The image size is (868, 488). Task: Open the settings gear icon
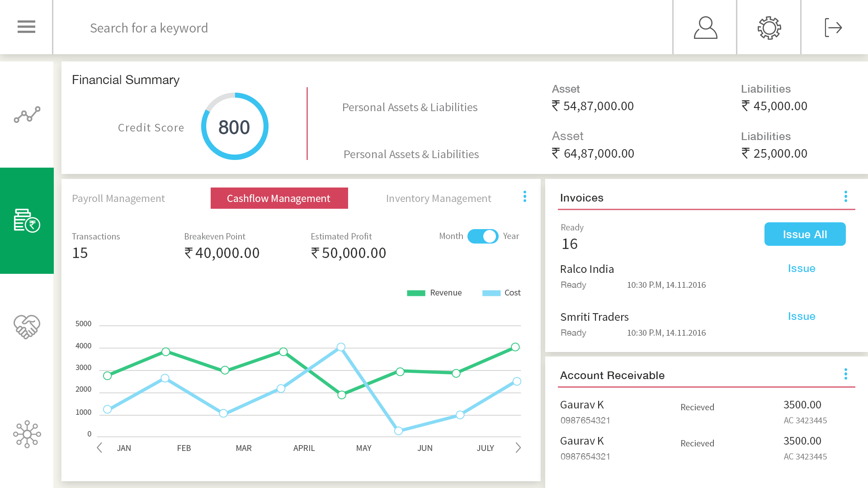(x=769, y=28)
